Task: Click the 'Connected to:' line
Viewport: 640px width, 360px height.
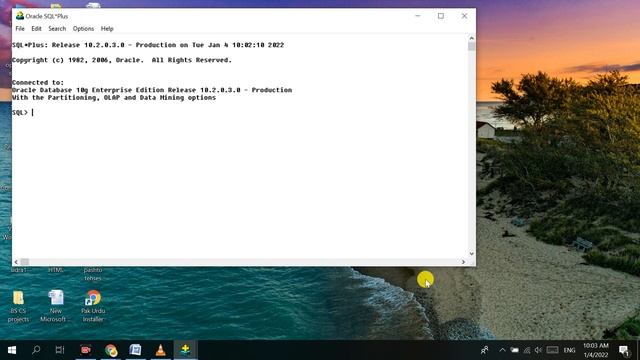Action: (38, 82)
